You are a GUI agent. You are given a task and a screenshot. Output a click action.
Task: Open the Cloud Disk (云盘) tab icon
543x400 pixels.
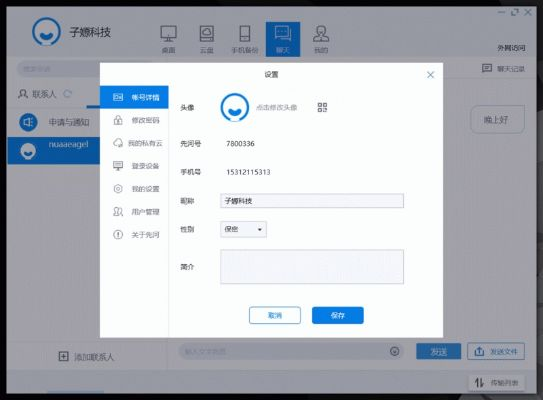tap(207, 39)
